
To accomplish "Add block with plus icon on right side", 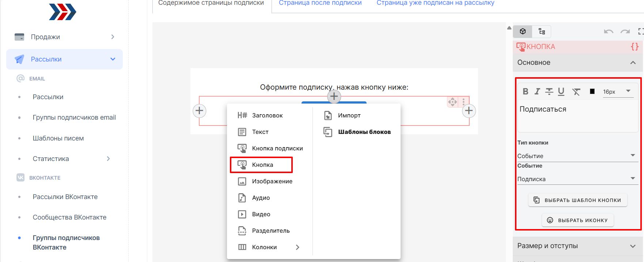I will point(469,111).
